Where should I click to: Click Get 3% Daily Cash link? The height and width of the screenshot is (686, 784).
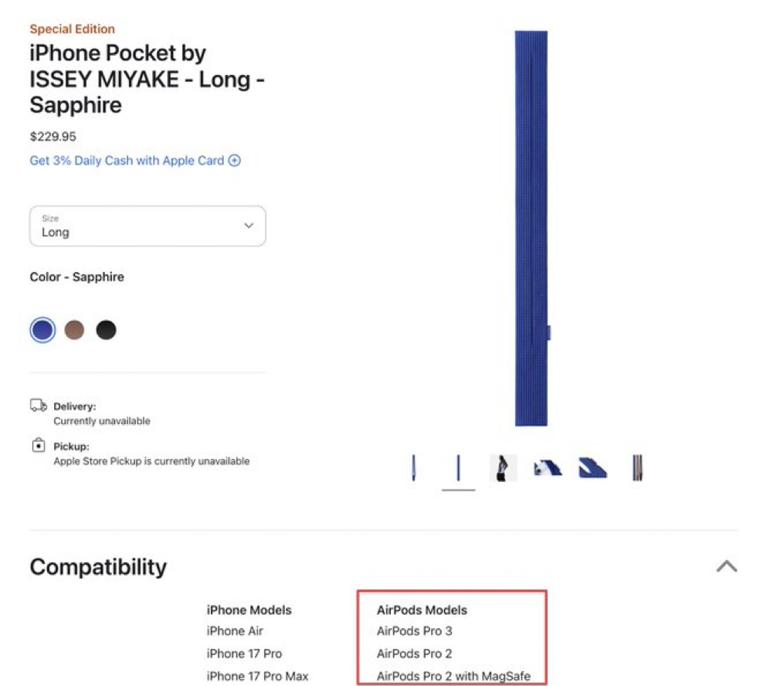click(127, 161)
